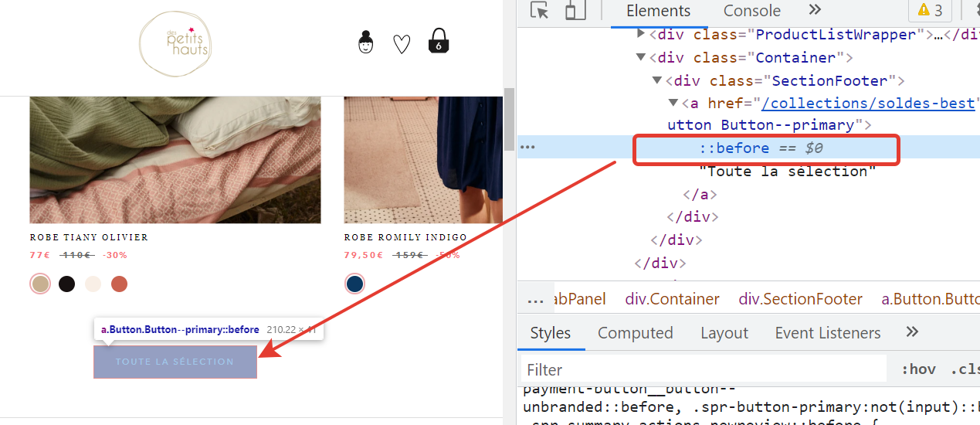The width and height of the screenshot is (980, 425).
Task: Show more DevTools tabs chevron
Action: pos(815,10)
